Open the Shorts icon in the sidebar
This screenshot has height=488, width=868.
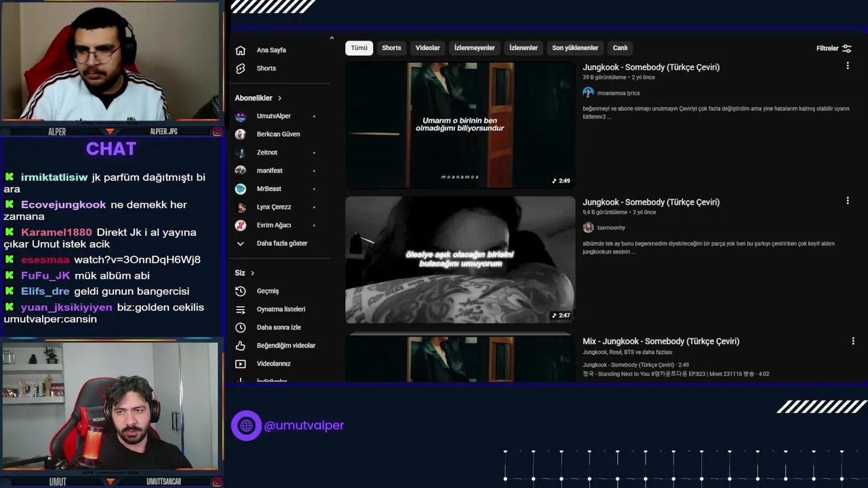[240, 68]
